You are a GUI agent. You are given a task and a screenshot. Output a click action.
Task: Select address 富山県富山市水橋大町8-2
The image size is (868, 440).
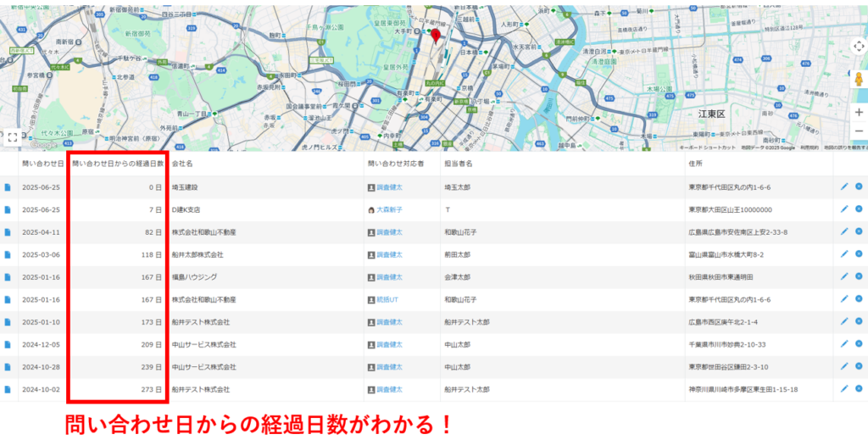(727, 255)
